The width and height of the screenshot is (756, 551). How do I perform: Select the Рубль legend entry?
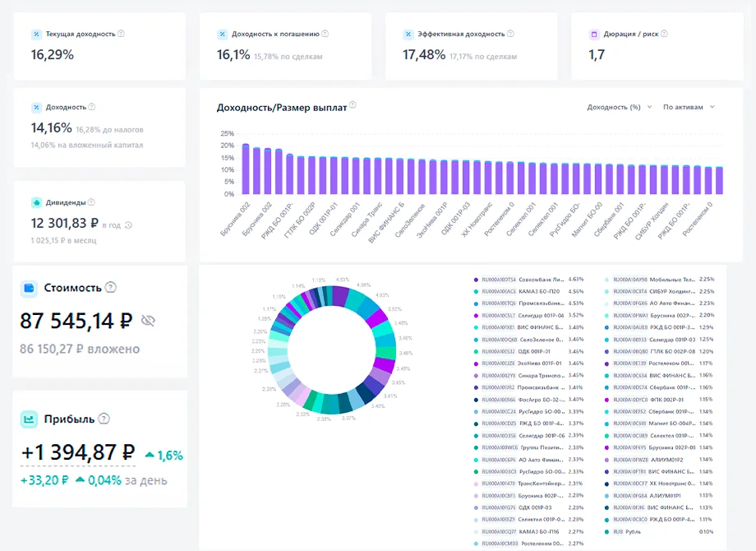660,532
